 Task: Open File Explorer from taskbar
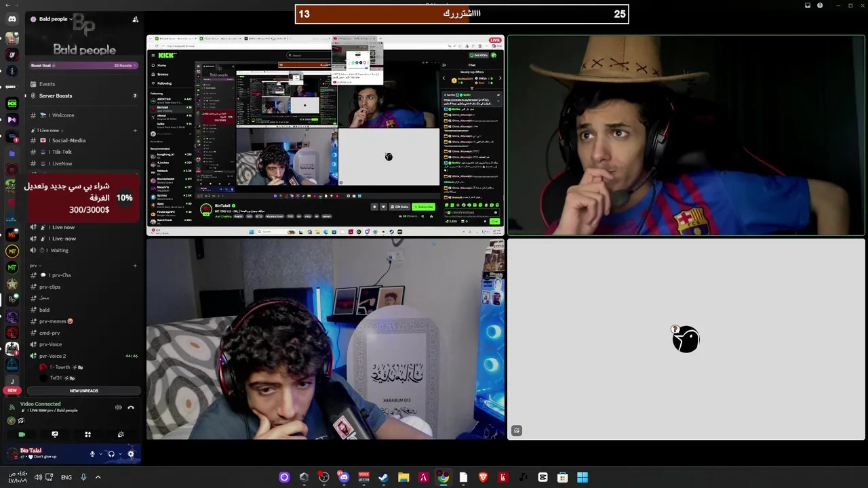tap(403, 477)
